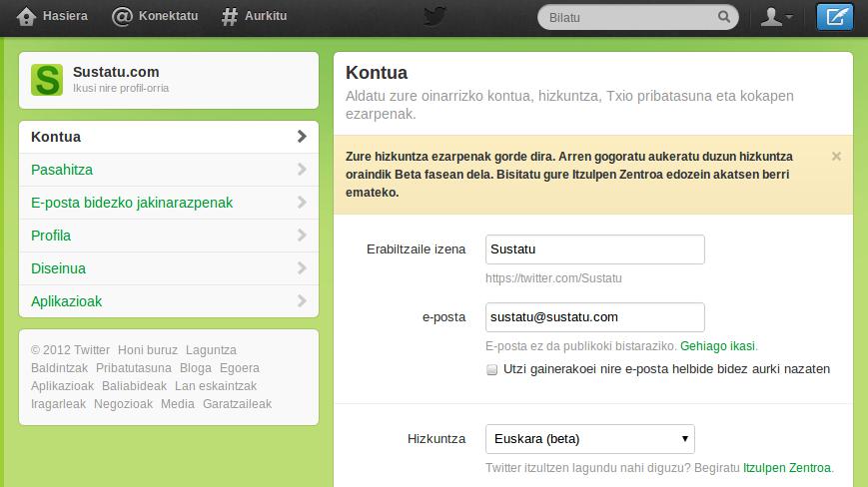Click the Gehiago ikasi link

[x=717, y=347]
